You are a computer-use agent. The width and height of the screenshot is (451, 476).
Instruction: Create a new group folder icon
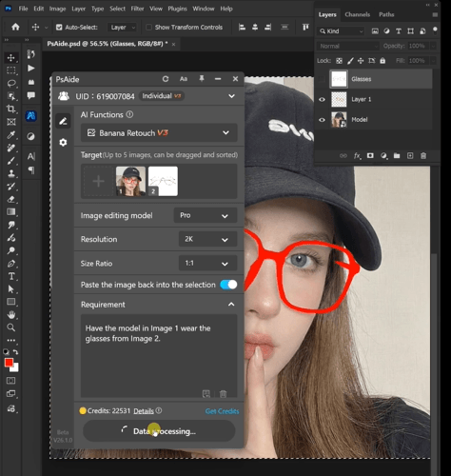[397, 156]
